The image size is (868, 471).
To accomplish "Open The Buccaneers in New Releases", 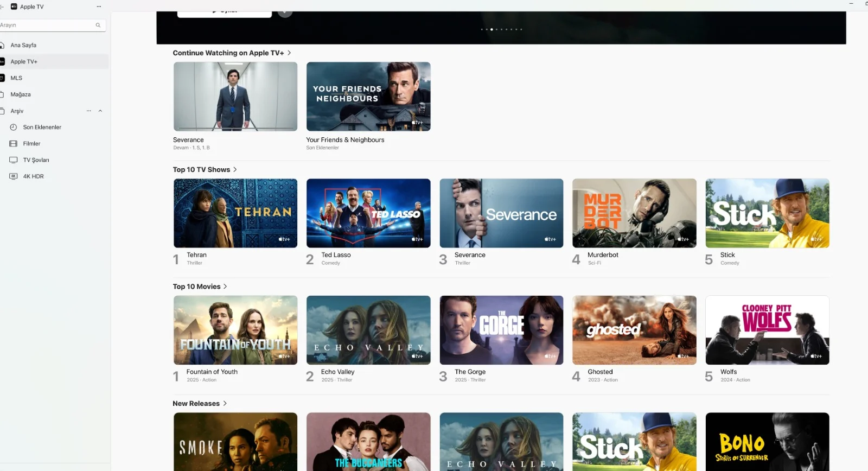I will (368, 442).
